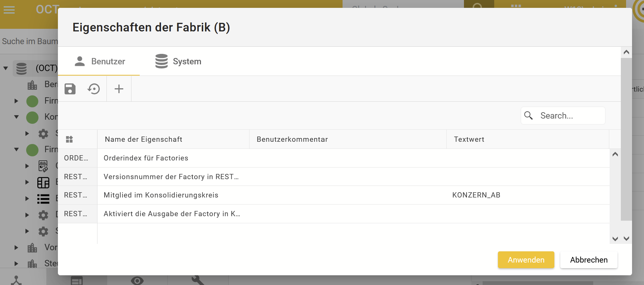Image resolution: width=644 pixels, height=285 pixels.
Task: Switch to the Benutzer tab
Action: [x=100, y=61]
